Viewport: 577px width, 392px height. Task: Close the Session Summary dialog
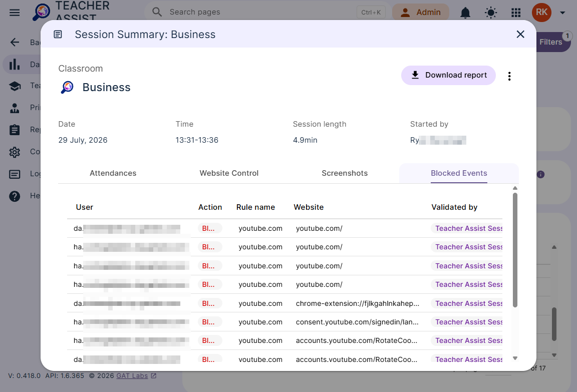(x=520, y=34)
